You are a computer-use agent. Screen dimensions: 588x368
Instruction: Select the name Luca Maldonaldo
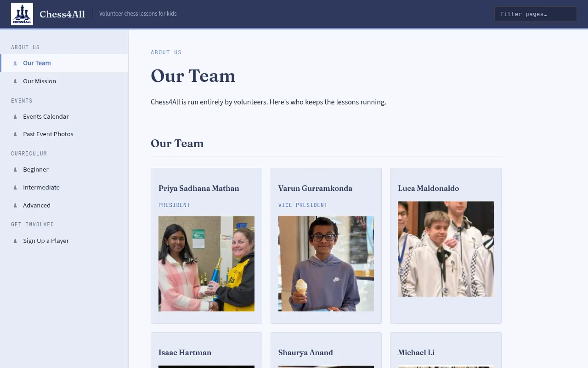428,188
